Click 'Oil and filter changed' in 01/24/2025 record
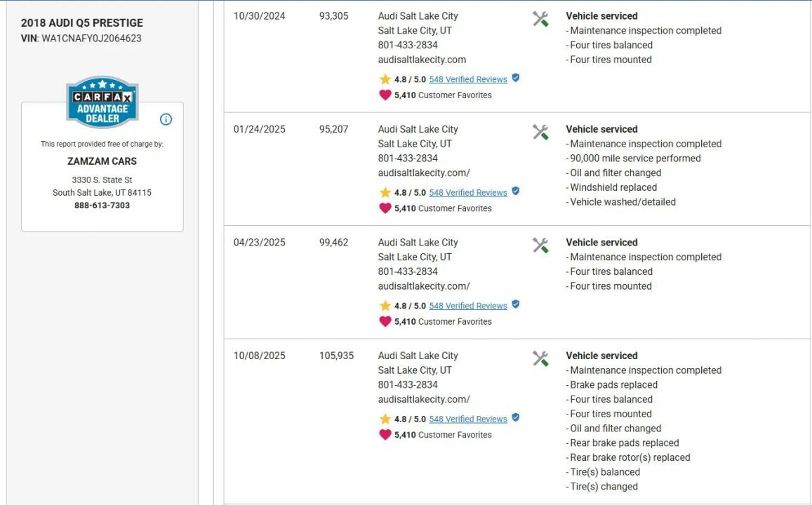The width and height of the screenshot is (812, 505). (x=613, y=173)
